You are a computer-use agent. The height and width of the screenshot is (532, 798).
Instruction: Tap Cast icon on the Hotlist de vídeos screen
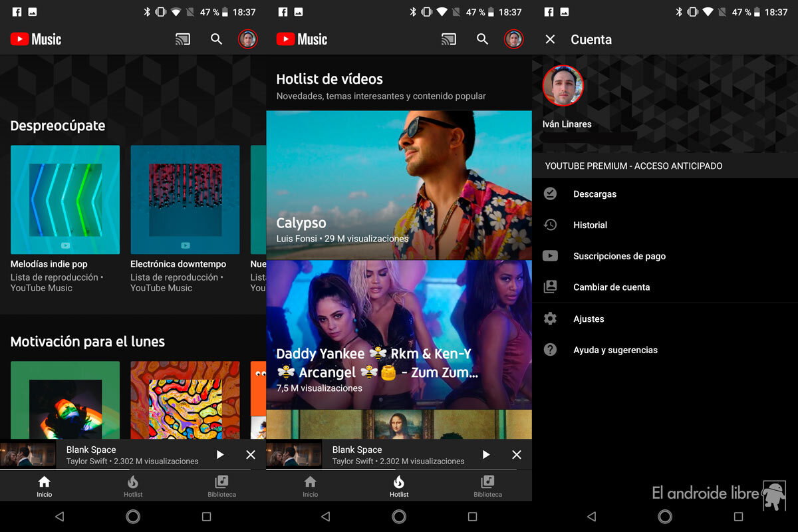[449, 39]
